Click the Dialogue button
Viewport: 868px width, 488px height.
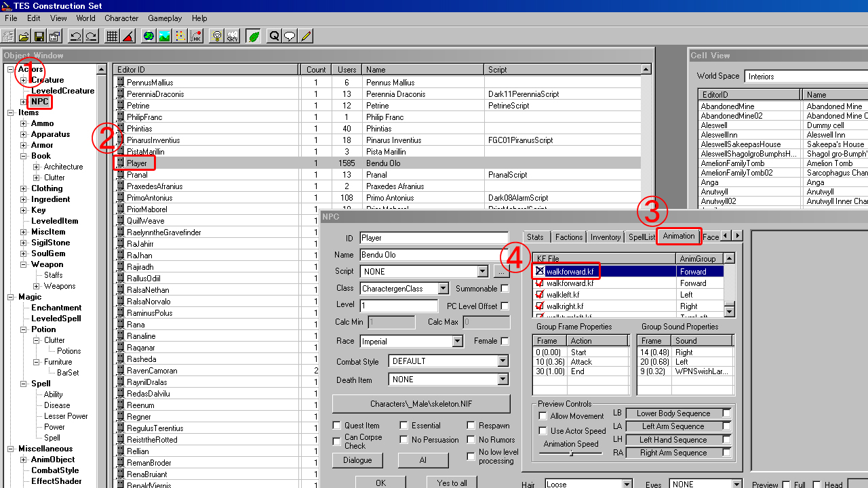point(357,460)
